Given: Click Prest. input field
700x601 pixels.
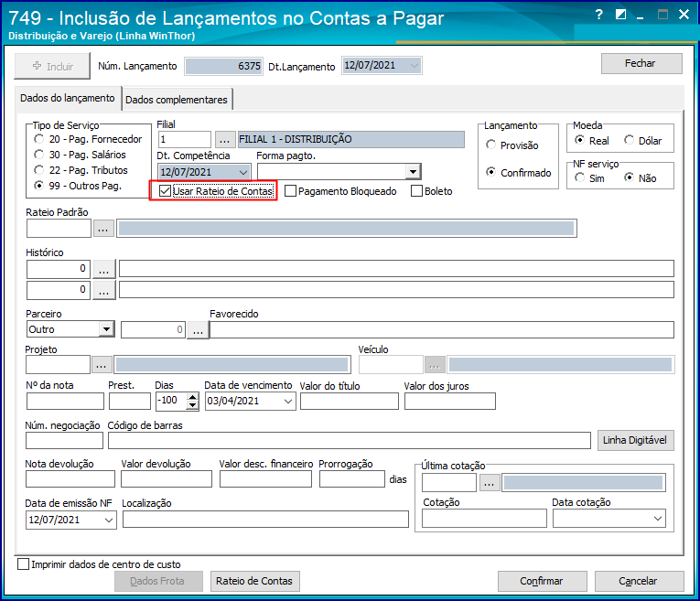Looking at the screenshot, I should tap(130, 401).
